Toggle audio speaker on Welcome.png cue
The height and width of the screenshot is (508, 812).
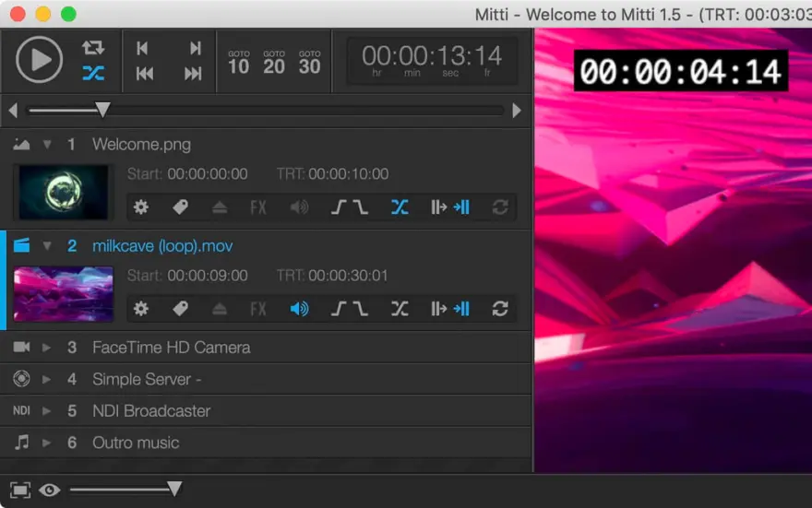pyautogui.click(x=299, y=207)
